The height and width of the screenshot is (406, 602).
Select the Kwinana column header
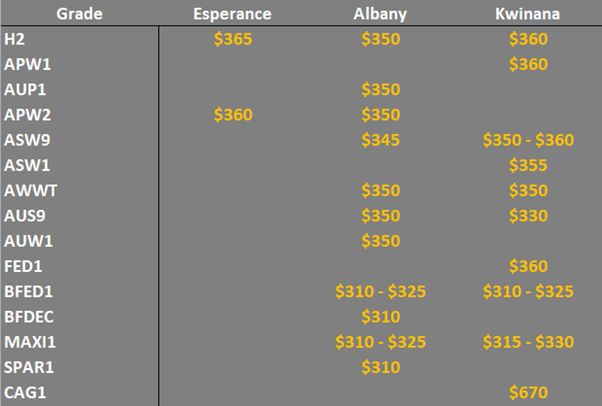tap(528, 14)
